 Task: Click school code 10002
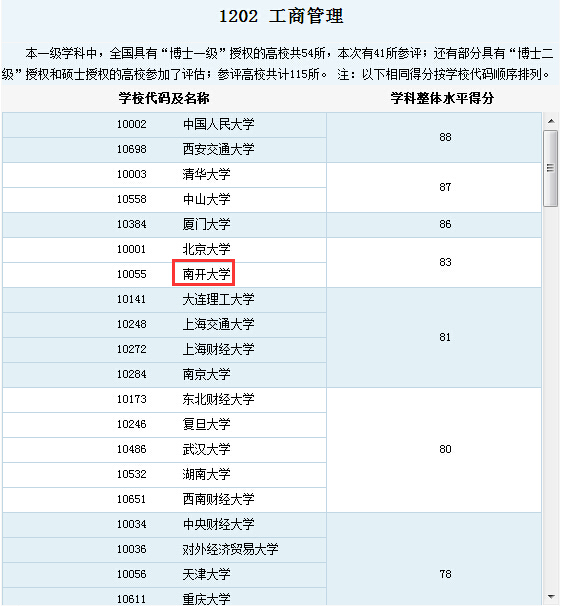point(132,124)
